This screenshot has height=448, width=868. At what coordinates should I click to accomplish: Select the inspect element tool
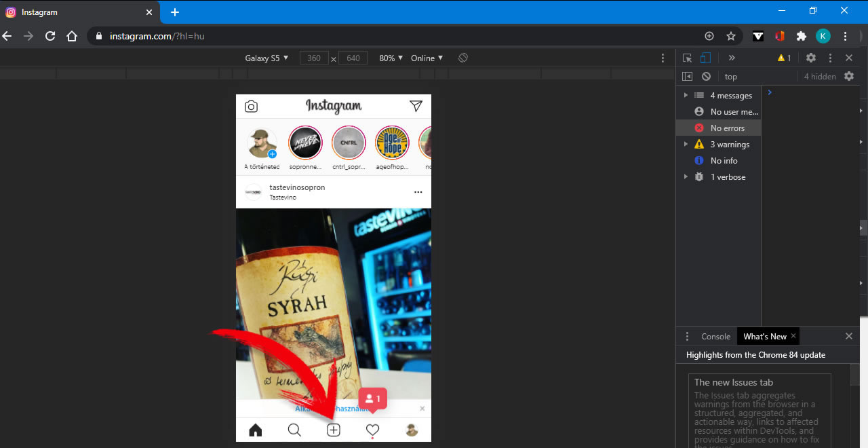coord(687,58)
